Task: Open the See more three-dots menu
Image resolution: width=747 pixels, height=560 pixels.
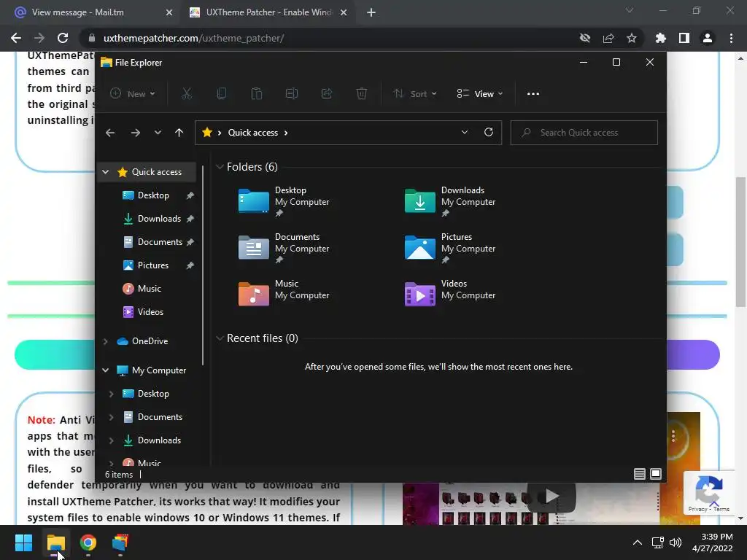Action: coord(533,94)
